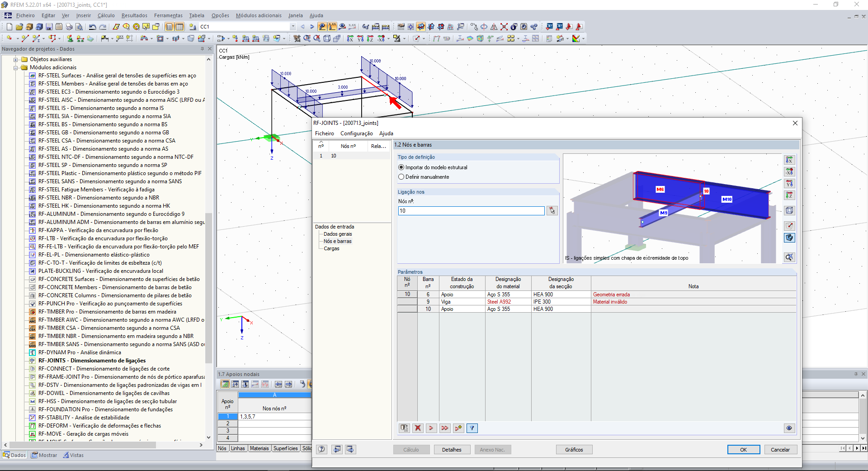The width and height of the screenshot is (868, 471).
Task: Open an existing file with the folder icon
Action: (19, 27)
